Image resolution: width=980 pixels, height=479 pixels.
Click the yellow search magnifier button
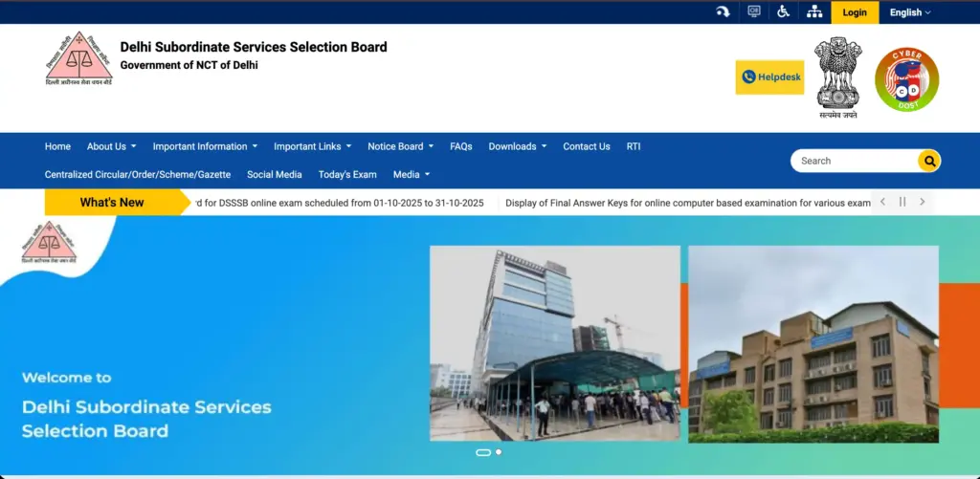coord(928,161)
